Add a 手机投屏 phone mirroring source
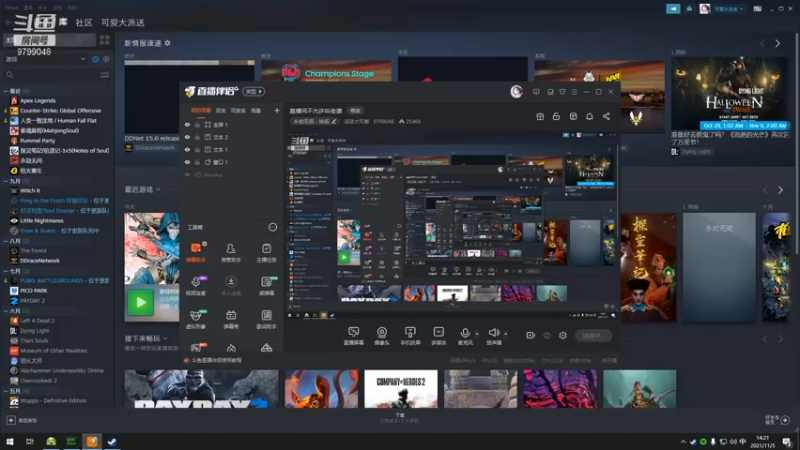Viewport: 800px width, 450px height. tap(410, 336)
